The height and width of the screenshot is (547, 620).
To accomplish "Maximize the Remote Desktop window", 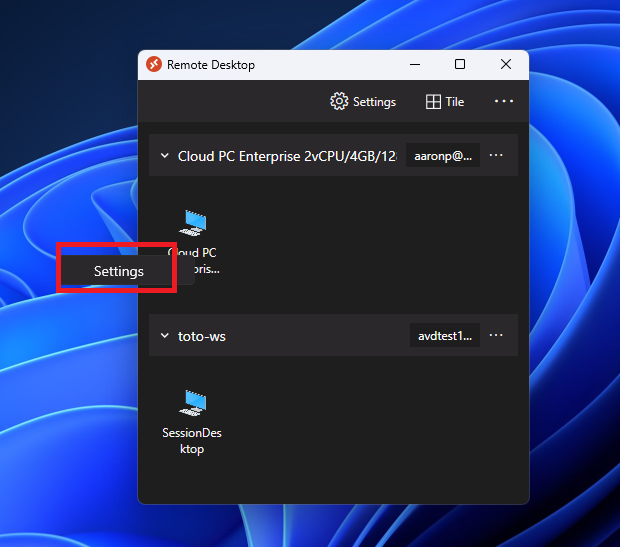I will pyautogui.click(x=460, y=64).
